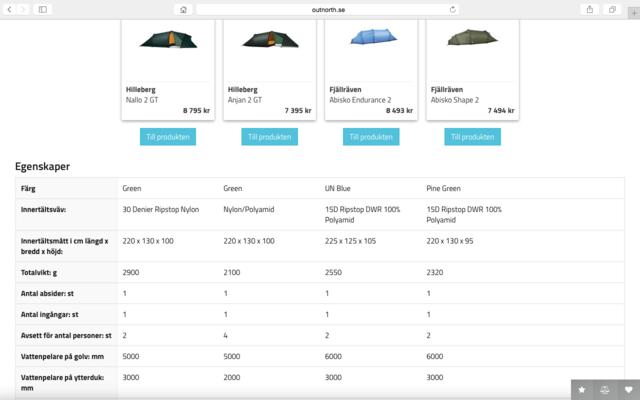Reload the outnorth.se page
The width and height of the screenshot is (640, 400).
453,9
